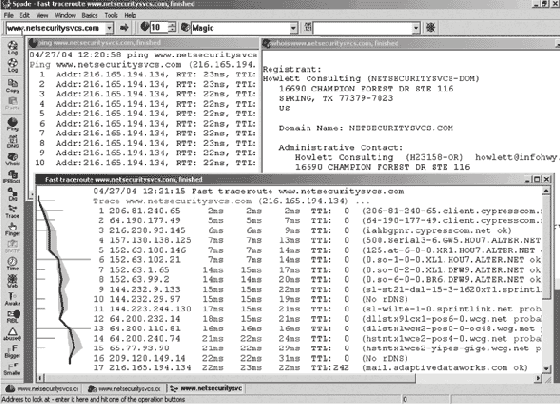Viewport: 560px width, 404px height.
Task: Activate the ping window title bar
Action: click(x=144, y=43)
